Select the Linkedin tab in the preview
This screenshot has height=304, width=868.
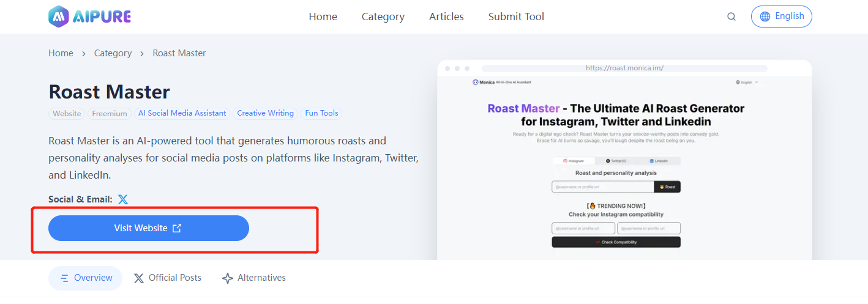(x=659, y=161)
